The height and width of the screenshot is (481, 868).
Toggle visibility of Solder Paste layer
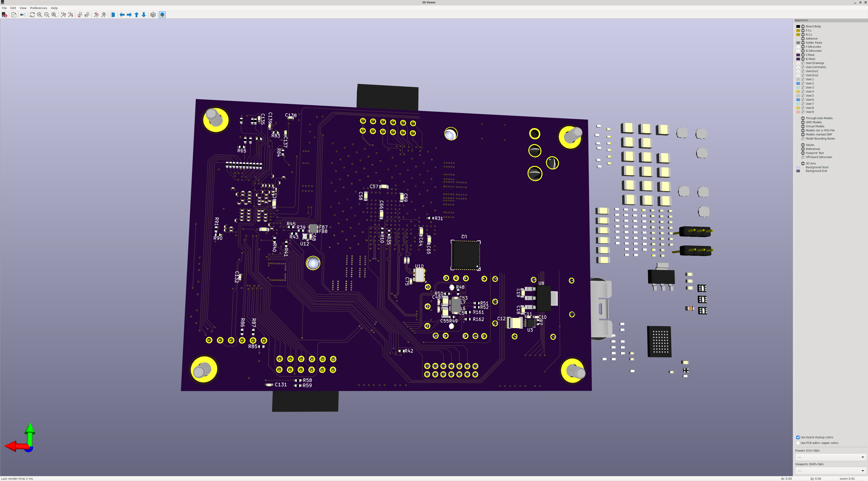click(x=803, y=43)
